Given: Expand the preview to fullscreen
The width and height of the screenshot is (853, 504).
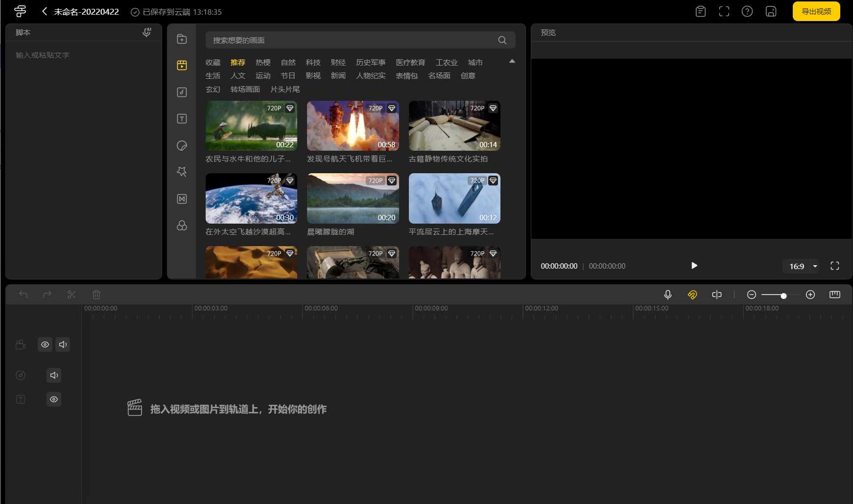Looking at the screenshot, I should pos(835,266).
